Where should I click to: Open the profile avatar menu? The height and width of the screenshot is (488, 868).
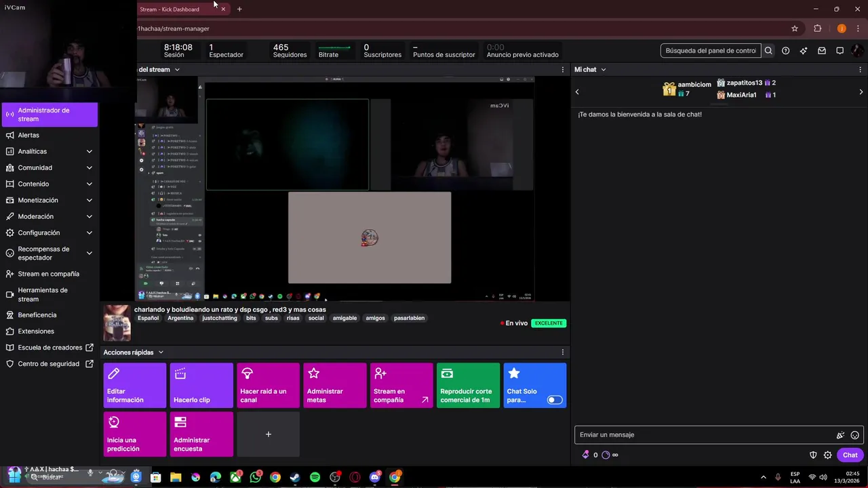[x=857, y=51]
